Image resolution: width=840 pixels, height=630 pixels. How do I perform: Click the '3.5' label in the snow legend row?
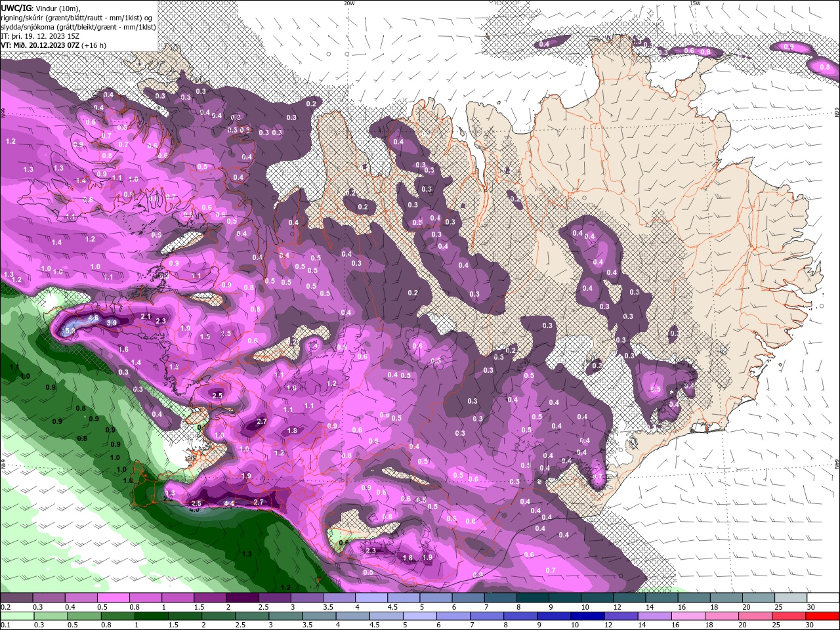tap(328, 607)
